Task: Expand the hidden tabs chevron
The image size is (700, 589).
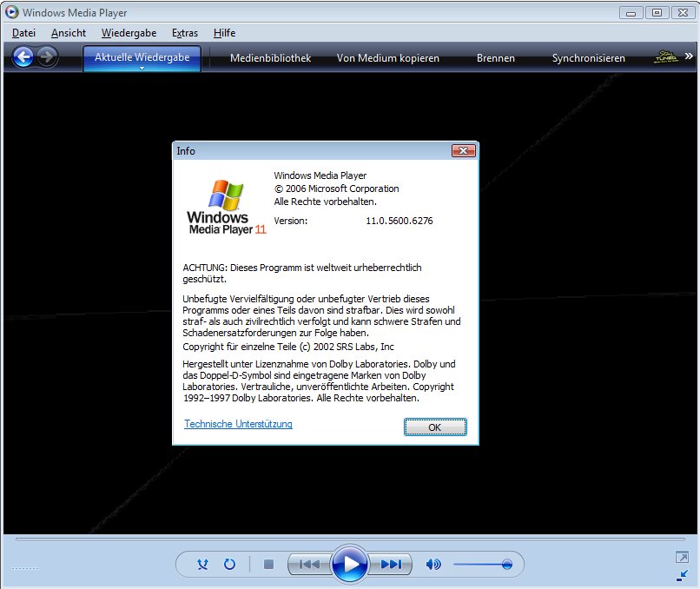Action: pos(687,57)
